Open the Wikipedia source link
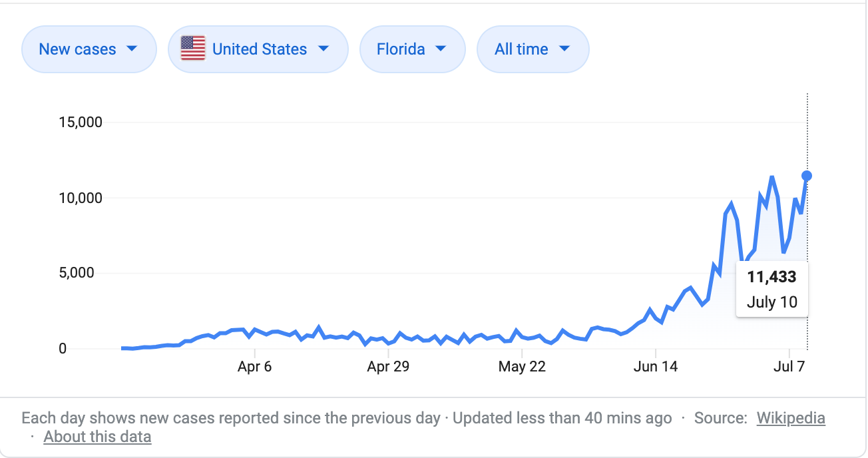Viewport: 868px width, 458px height. click(x=791, y=418)
